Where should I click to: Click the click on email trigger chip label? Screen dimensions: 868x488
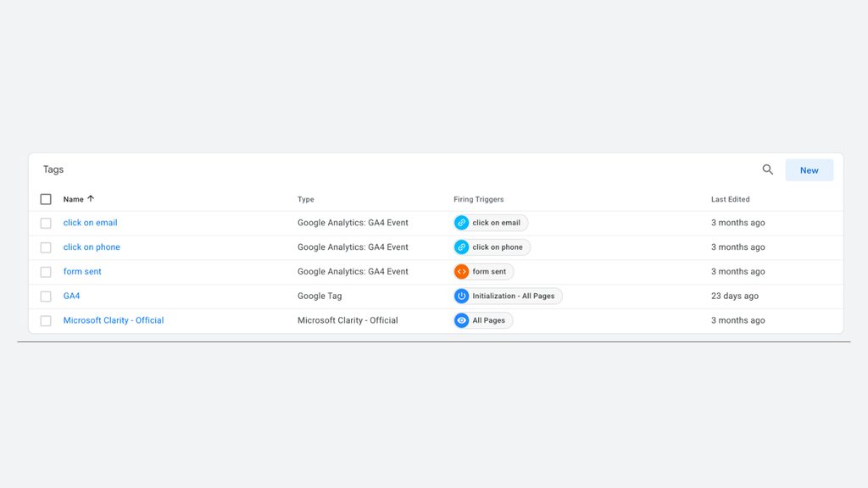[496, 223]
